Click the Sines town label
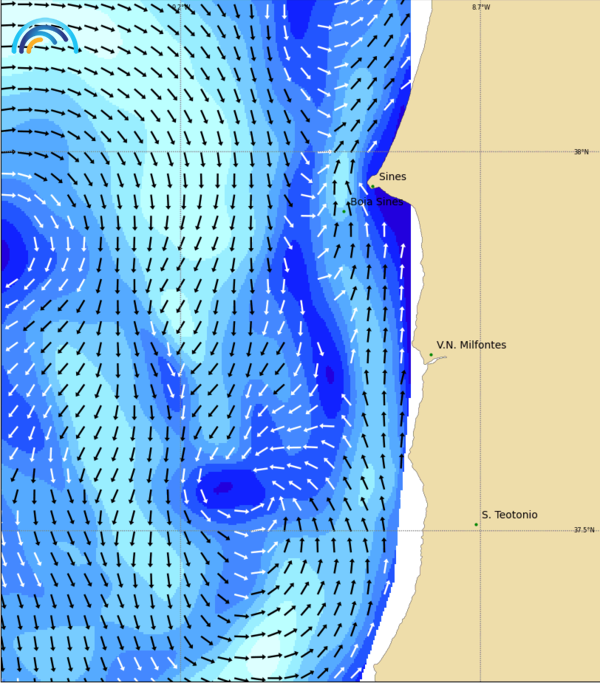Screen dimensions: 600x683 (x=392, y=177)
